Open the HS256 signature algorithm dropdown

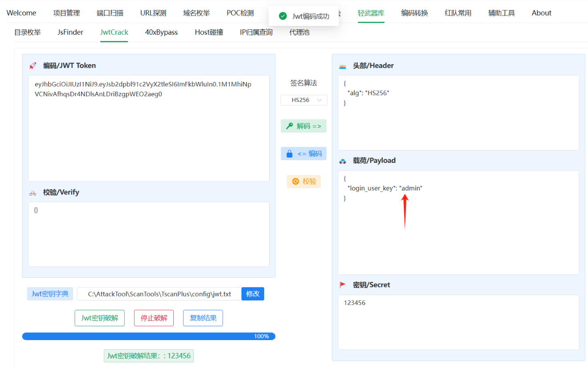tap(304, 100)
